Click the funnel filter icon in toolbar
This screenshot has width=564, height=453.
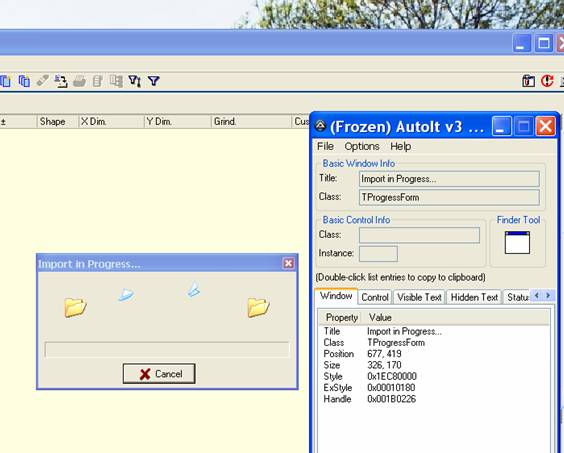[x=154, y=81]
